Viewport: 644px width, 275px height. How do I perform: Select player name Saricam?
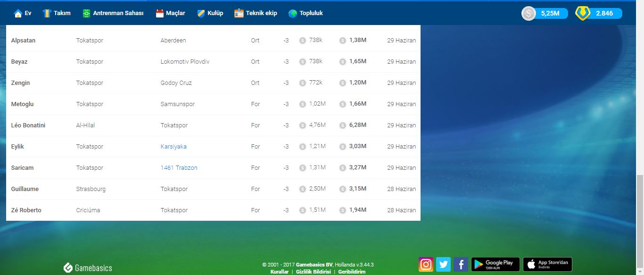point(22,168)
